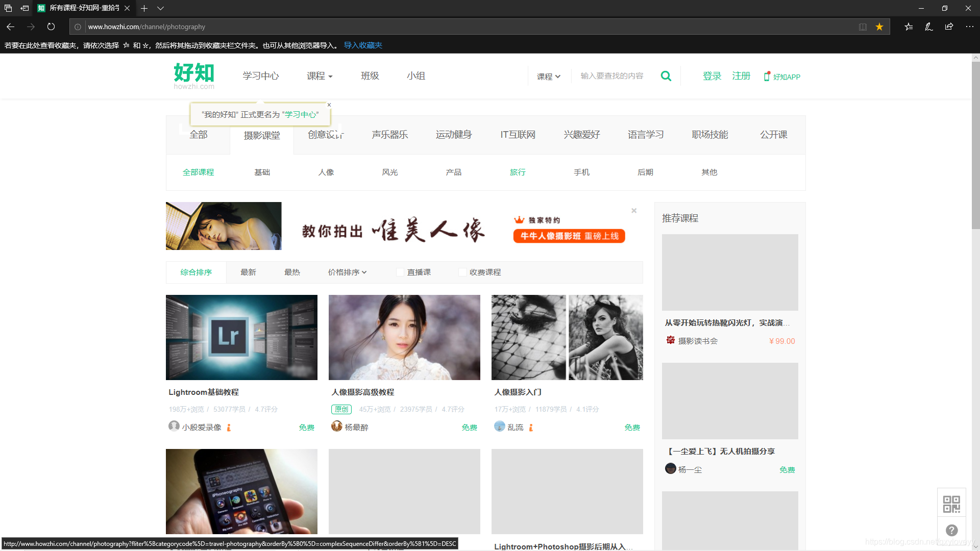Click the 导入收藏夹 link
Viewport: 980px width, 551px height.
[362, 45]
